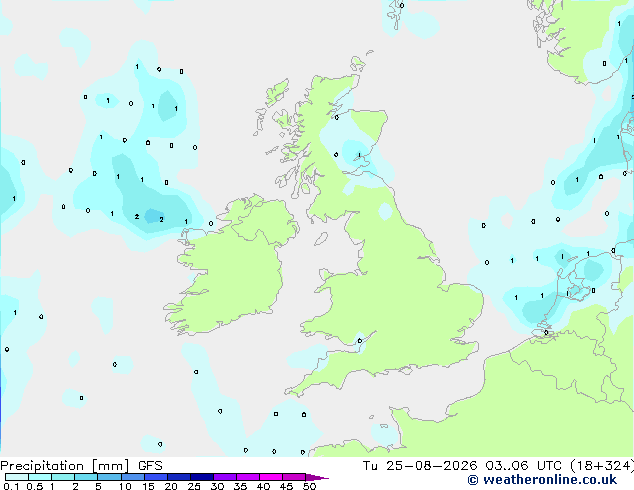This screenshot has width=634, height=490.
Task: Pick the magenta legend swatch between 40 and 45
Action: coord(271,477)
